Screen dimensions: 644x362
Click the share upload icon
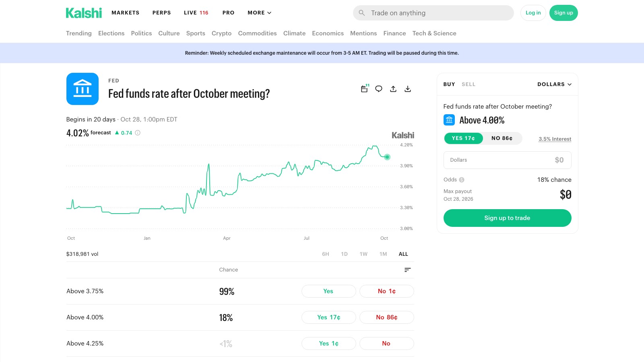click(393, 89)
